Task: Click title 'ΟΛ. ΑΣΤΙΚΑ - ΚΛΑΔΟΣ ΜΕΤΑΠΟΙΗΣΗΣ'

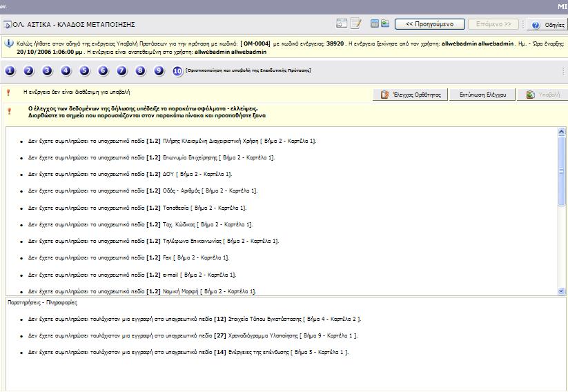Action: click(74, 25)
